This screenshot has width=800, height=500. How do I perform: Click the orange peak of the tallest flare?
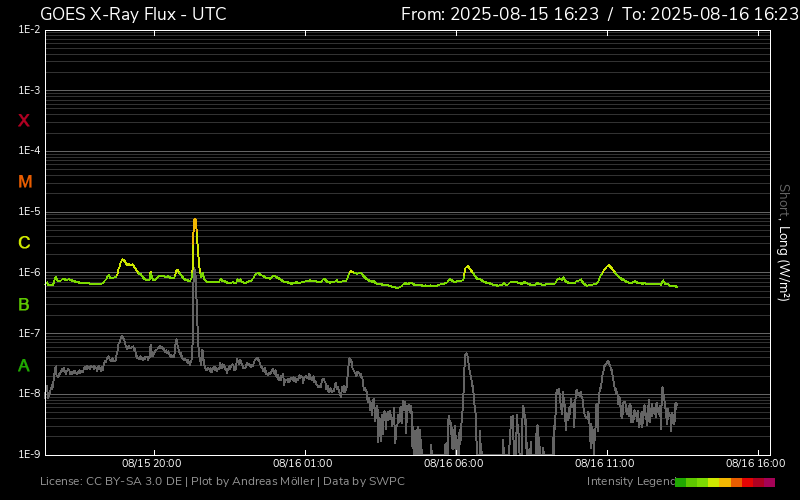click(195, 222)
